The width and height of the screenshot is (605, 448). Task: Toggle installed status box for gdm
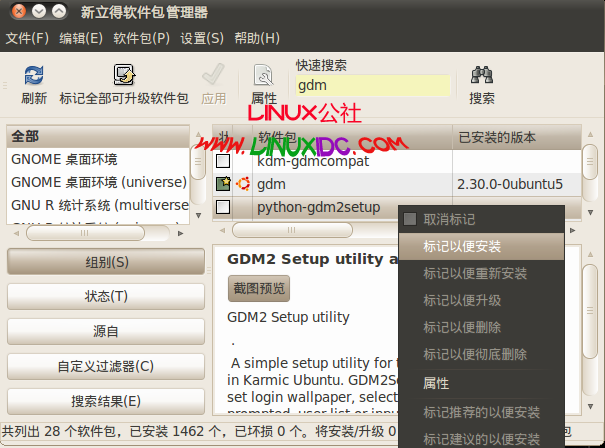tap(223, 184)
